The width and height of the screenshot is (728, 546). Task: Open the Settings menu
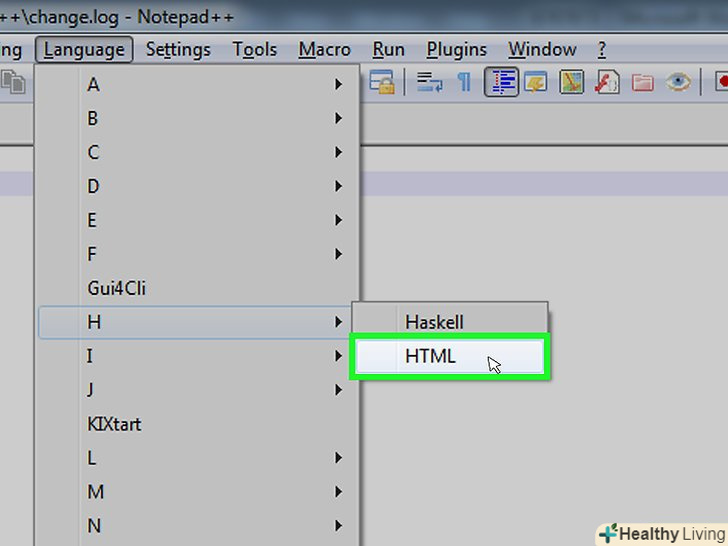coord(178,50)
